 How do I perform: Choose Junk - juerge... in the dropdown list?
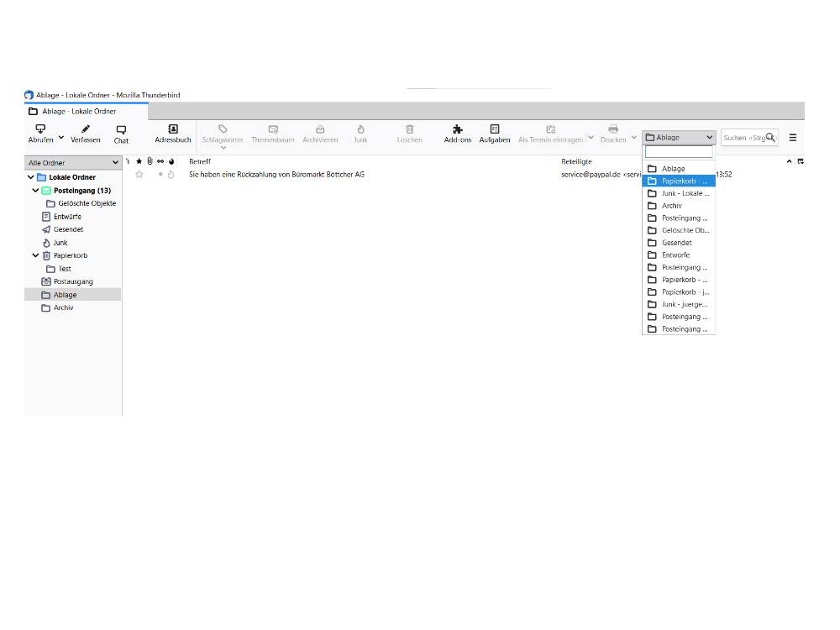pyautogui.click(x=679, y=304)
